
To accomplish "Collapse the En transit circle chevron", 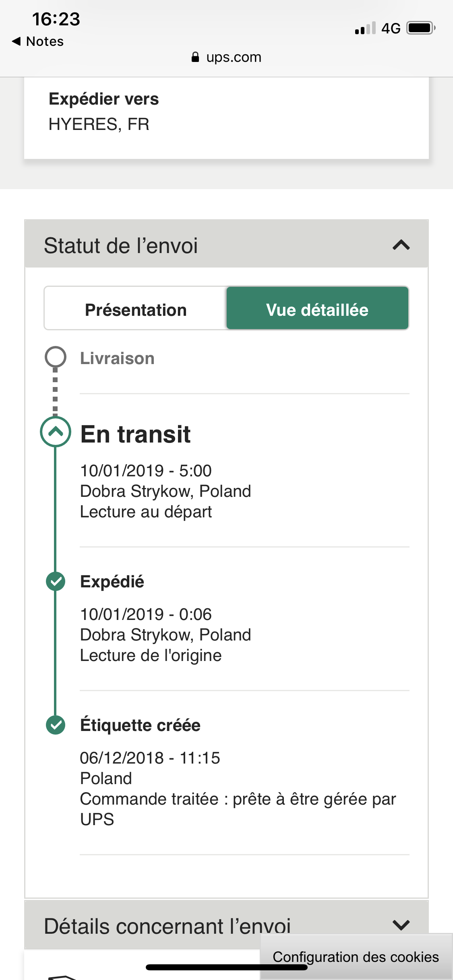I will point(56,432).
